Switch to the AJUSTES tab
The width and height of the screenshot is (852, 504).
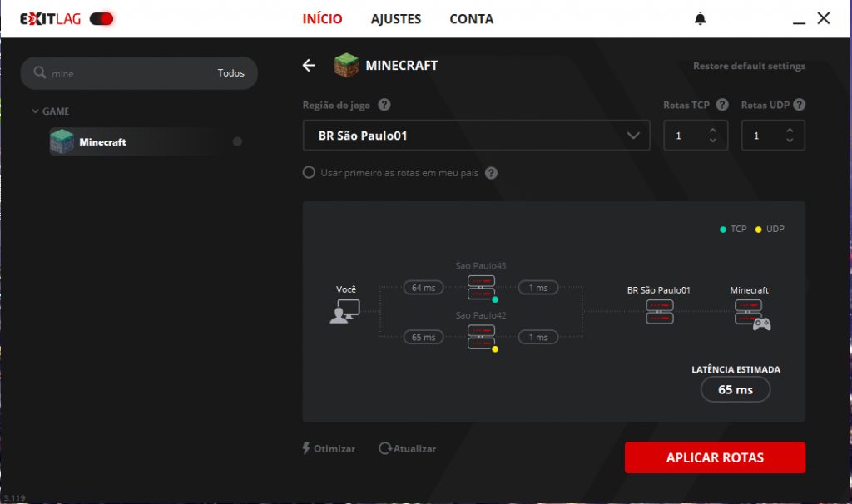point(396,19)
